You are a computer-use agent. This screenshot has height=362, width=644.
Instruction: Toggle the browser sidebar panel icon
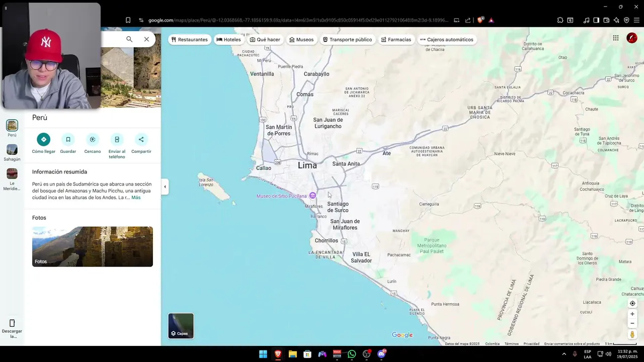[596, 20]
